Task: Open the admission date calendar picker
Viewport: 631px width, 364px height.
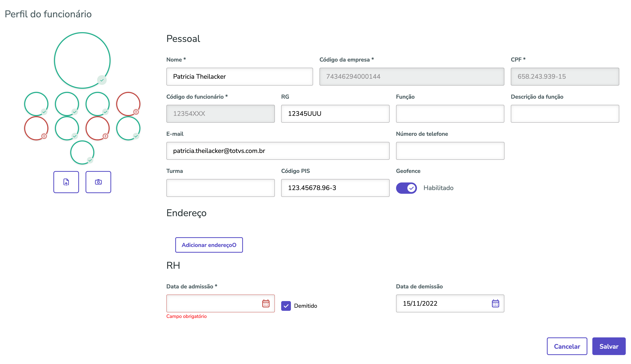Action: tap(266, 304)
